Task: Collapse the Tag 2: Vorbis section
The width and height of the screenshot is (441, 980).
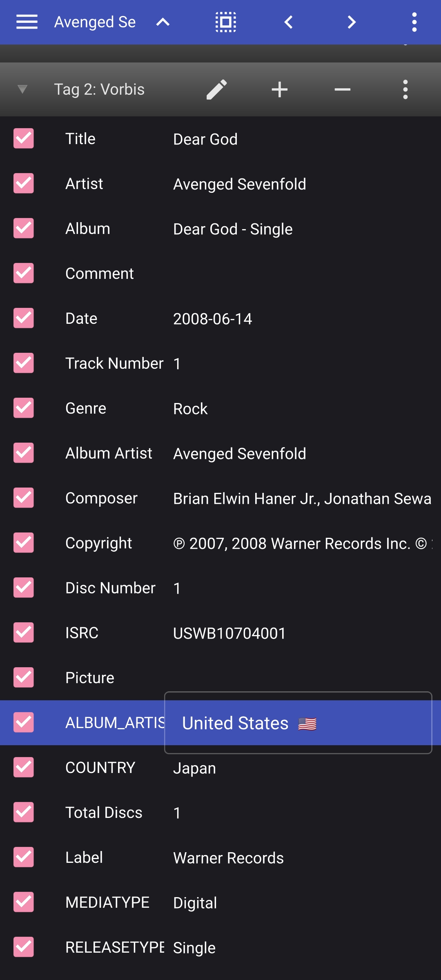Action: click(x=22, y=89)
